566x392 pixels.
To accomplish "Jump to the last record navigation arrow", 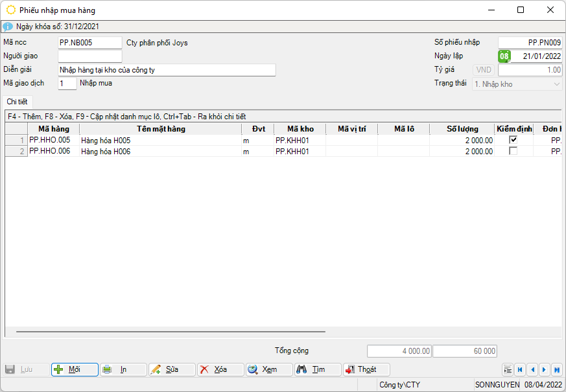I will tap(556, 369).
